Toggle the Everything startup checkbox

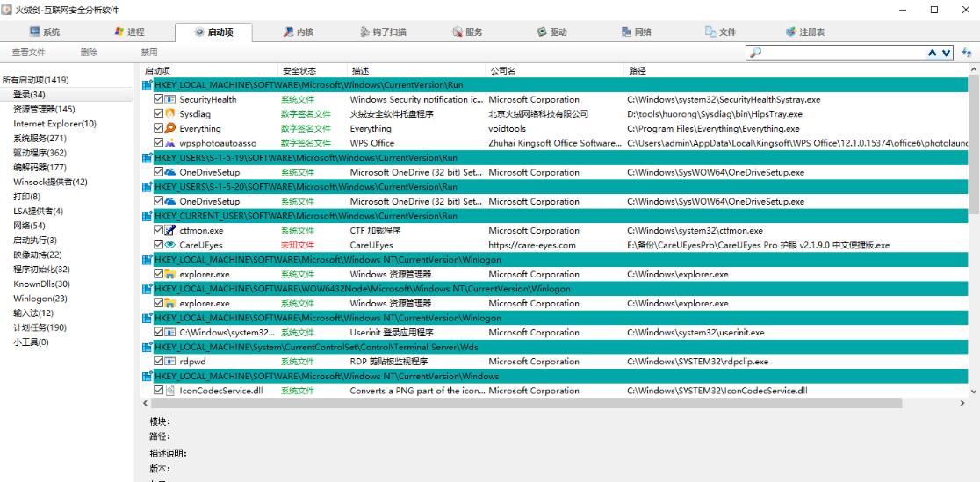click(158, 128)
